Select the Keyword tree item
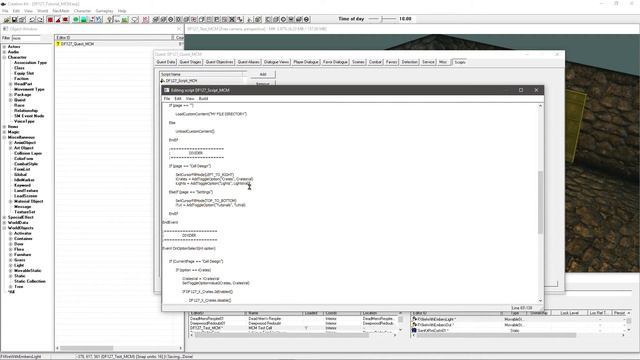Viewport: 640px width, 360px height. 22,185
